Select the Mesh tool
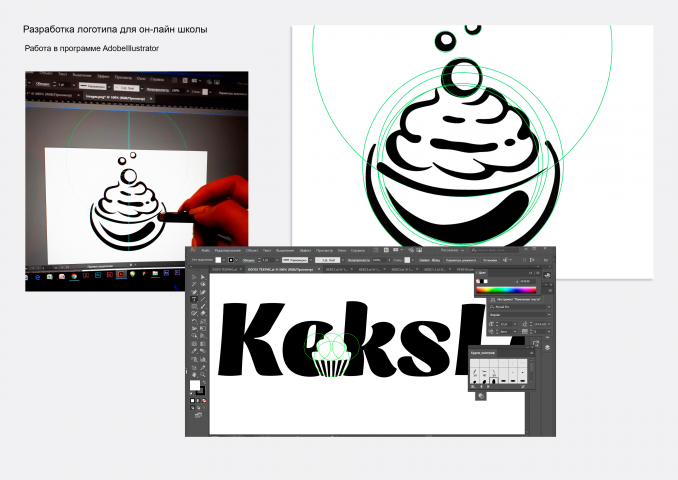Image resolution: width=678 pixels, height=480 pixels. coord(194,344)
